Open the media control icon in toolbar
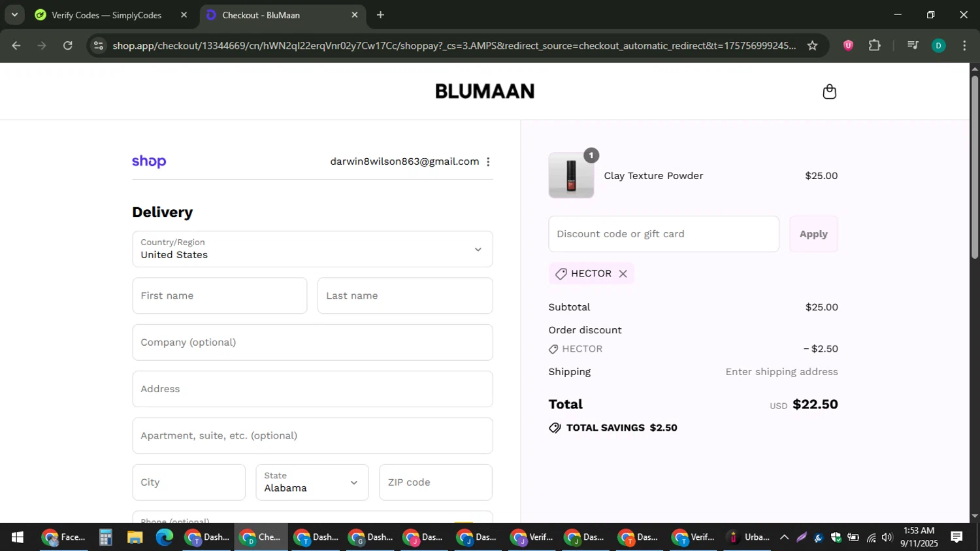 913,46
